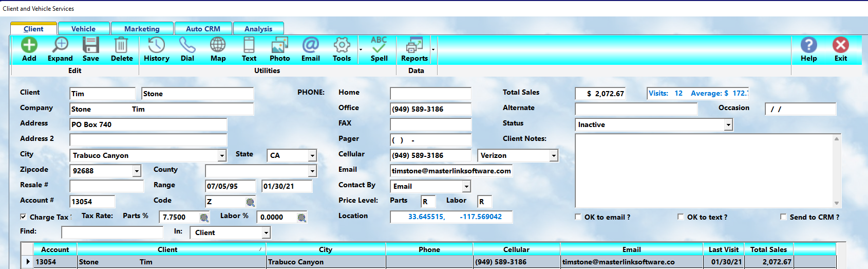Screen dimensions: 868x269
Task: Sort the list by Account column
Action: [55, 249]
